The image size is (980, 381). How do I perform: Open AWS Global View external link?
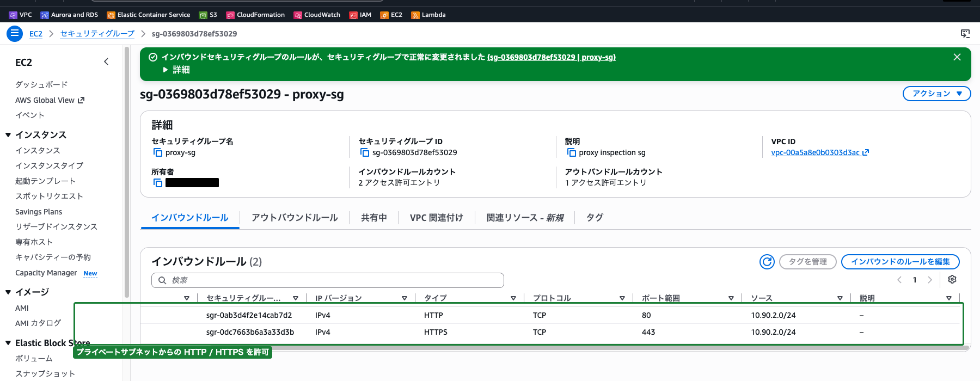coord(50,100)
